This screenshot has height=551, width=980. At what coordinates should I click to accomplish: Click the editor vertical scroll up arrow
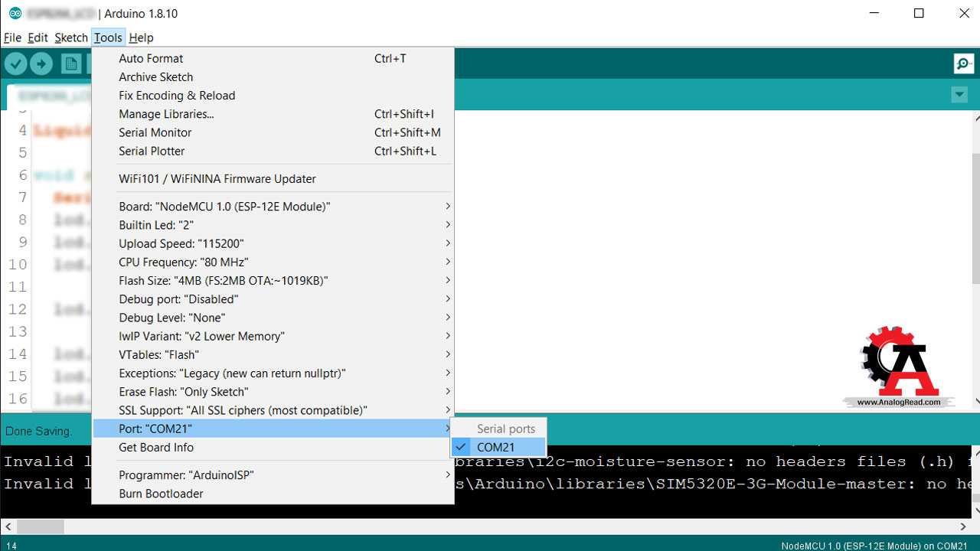click(976, 119)
